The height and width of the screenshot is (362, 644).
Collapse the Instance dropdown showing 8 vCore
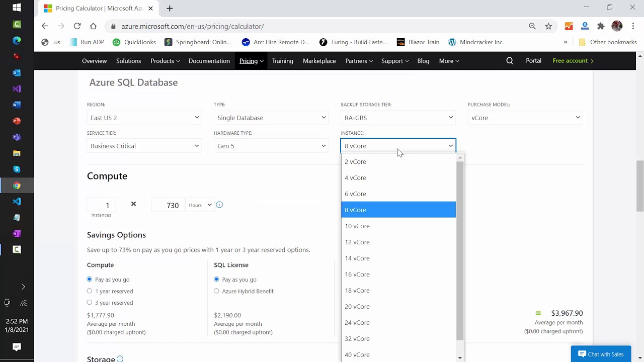point(398,146)
